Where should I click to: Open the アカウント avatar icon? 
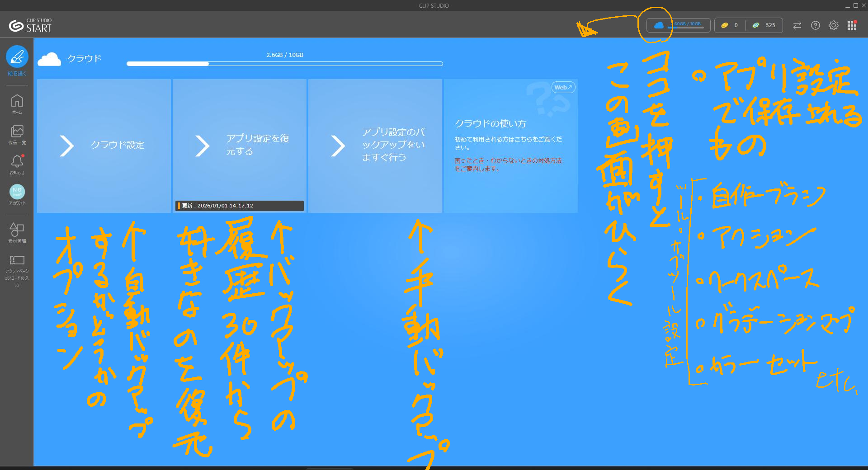(17, 192)
